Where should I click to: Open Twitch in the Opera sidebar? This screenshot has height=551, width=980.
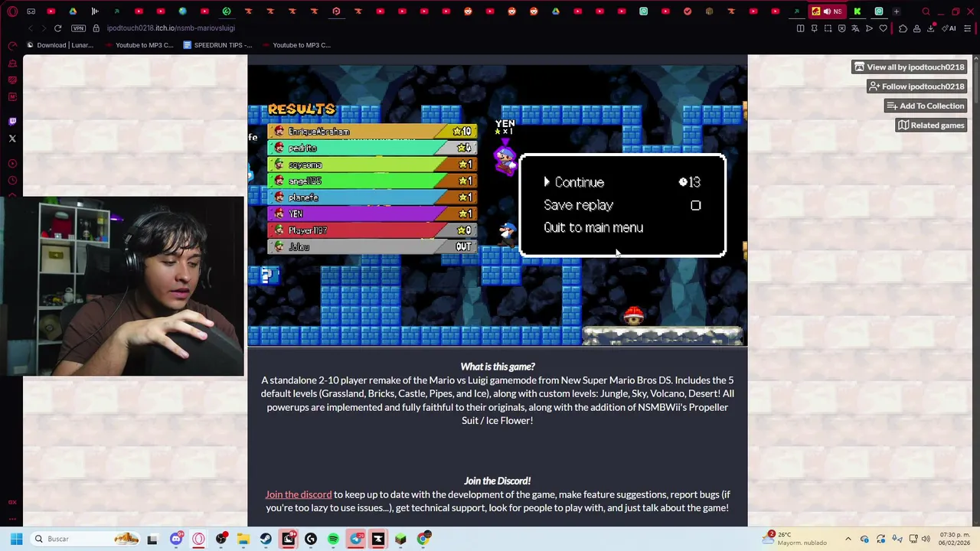[12, 121]
